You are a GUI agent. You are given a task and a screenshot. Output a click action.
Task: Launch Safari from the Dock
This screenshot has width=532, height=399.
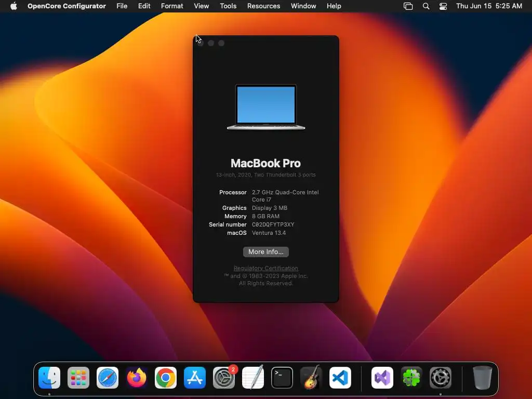tap(108, 378)
